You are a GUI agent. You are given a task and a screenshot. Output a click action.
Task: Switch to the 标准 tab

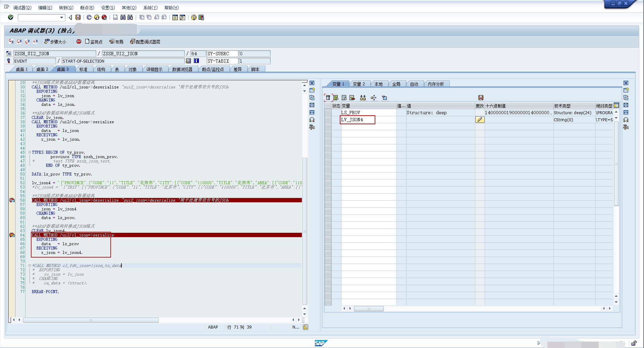[x=83, y=69]
